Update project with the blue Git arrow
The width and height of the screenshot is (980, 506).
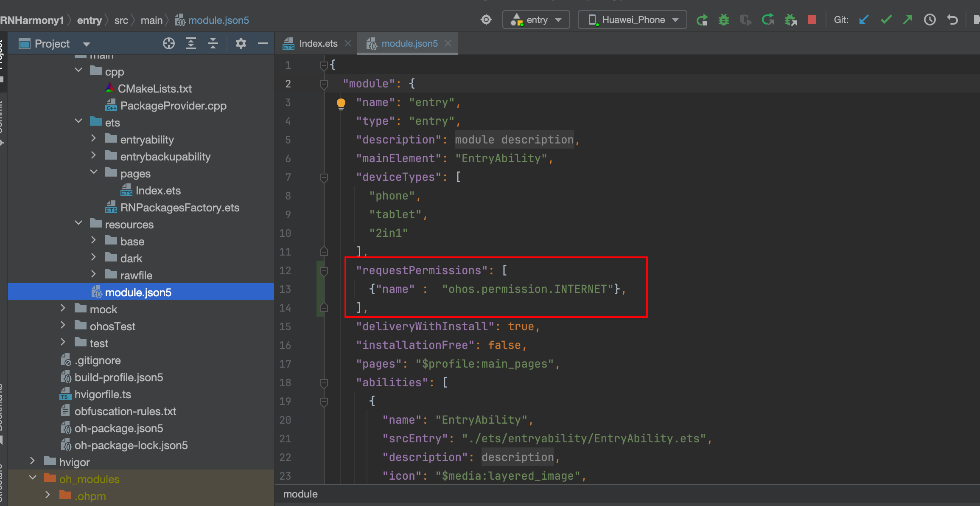click(x=864, y=20)
